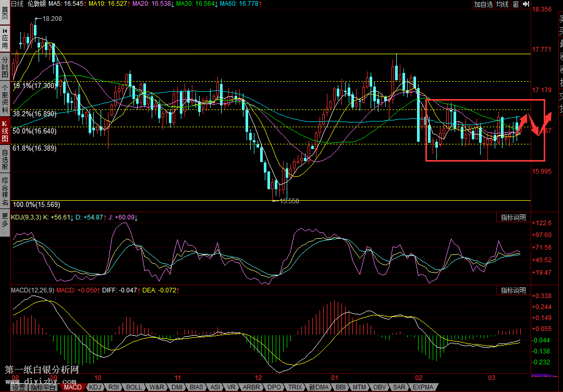Open the 日线 period selector
The image size is (563, 392).
click(17, 4)
